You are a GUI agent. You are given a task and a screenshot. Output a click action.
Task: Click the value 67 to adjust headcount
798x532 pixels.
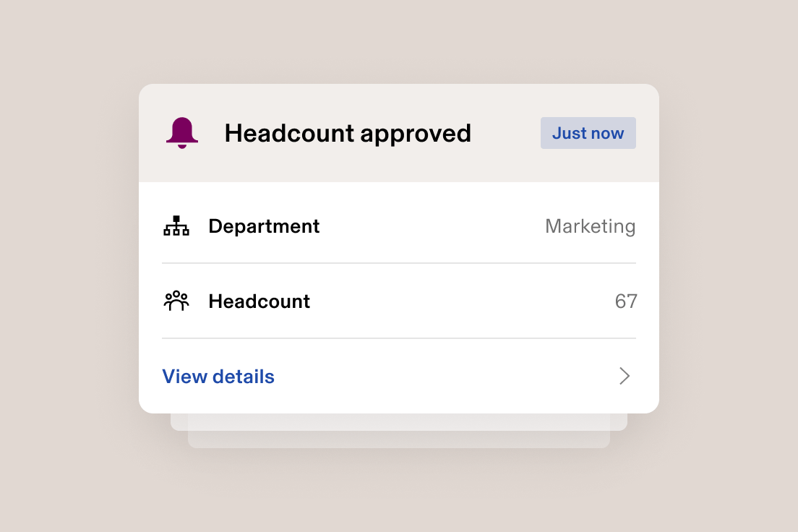pyautogui.click(x=626, y=301)
